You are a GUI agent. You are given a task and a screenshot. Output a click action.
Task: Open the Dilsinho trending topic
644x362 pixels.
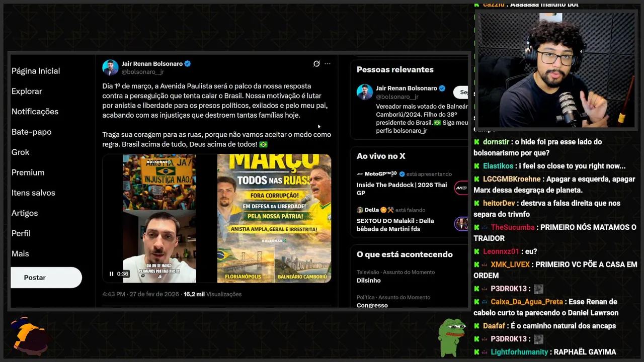(369, 281)
